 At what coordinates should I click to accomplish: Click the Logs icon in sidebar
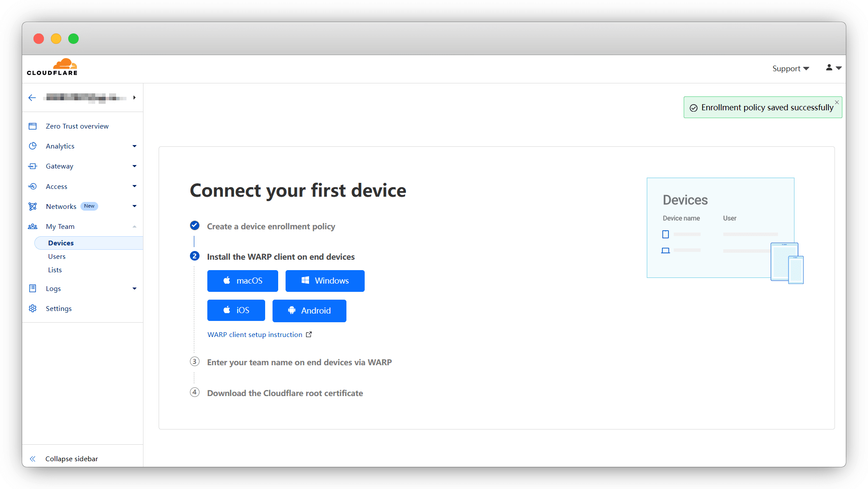(33, 288)
